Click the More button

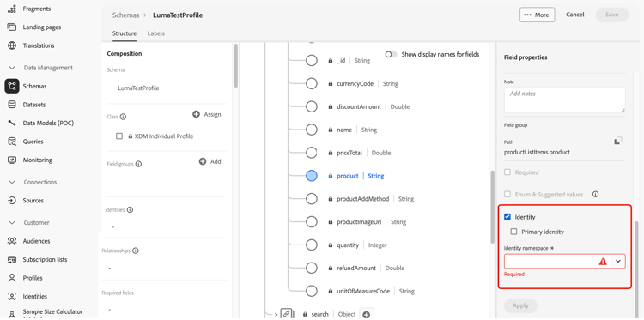coord(538,15)
